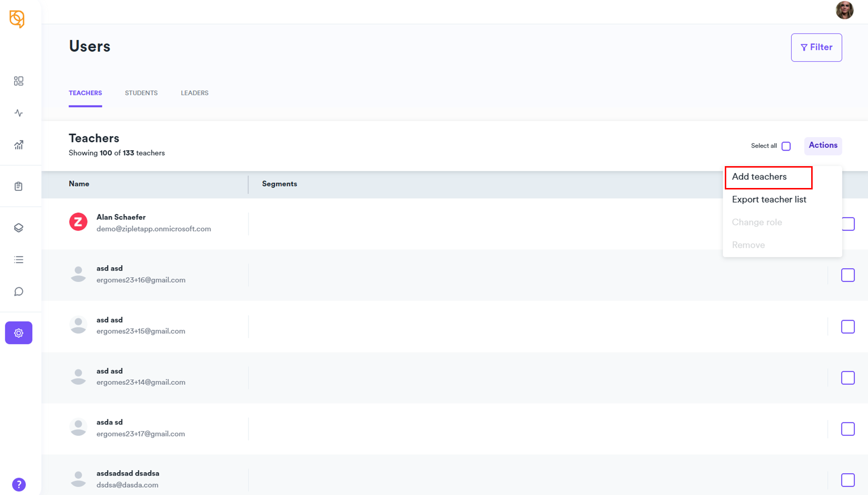Click the activity pulse icon in sidebar
This screenshot has height=495, width=868.
point(18,113)
